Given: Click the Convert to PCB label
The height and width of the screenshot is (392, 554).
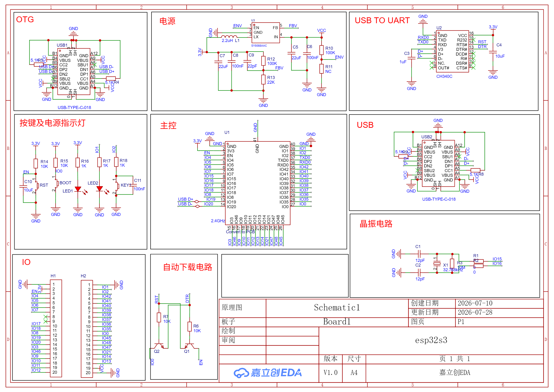Looking at the screenshot, I should click(240, 232).
